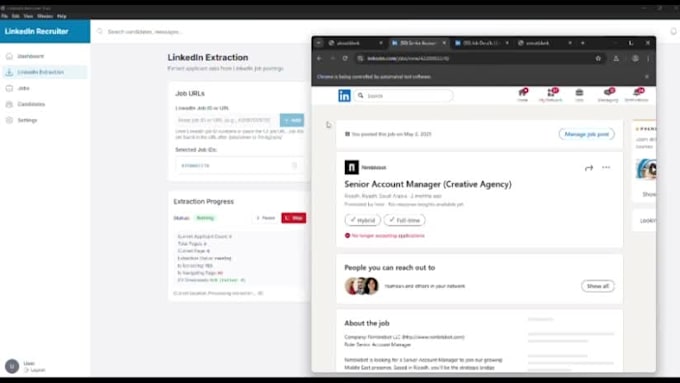680x383 pixels.
Task: Open the View menu
Action: pyautogui.click(x=28, y=16)
